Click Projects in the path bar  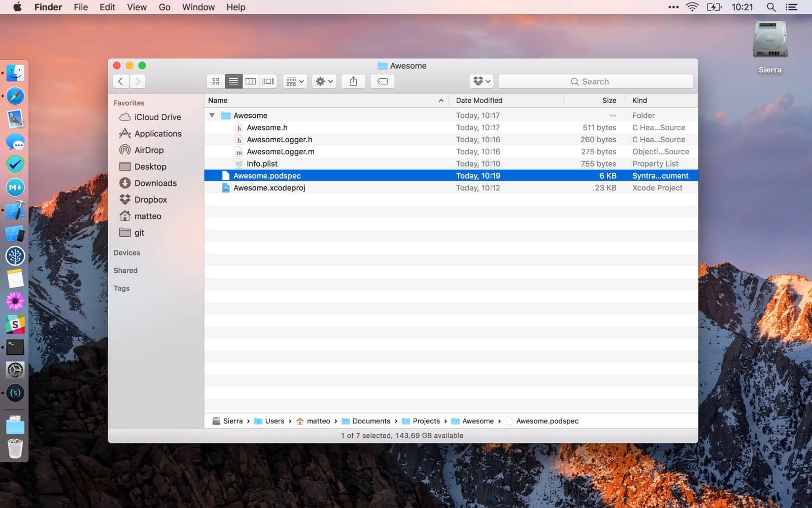(426, 421)
